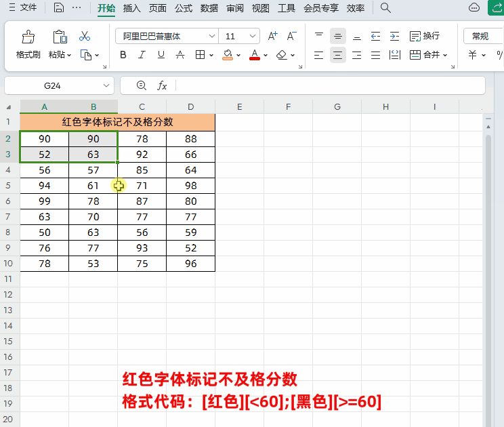Image resolution: width=504 pixels, height=427 pixels.
Task: Toggle Strikethrough formatting
Action: [180, 55]
